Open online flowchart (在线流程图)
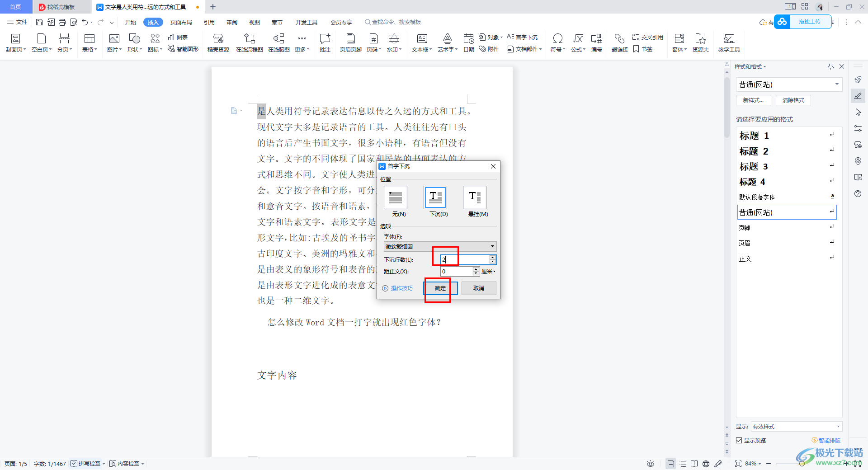The width and height of the screenshot is (868, 470). [x=249, y=43]
